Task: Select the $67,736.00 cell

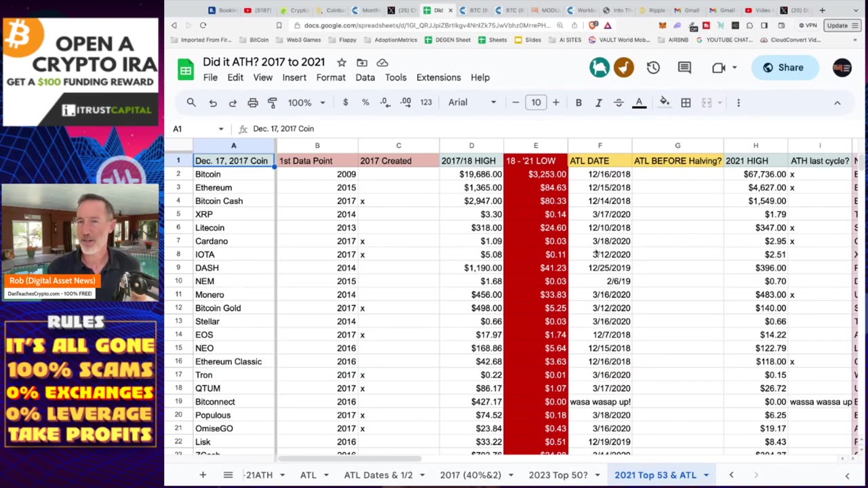Action: (755, 174)
